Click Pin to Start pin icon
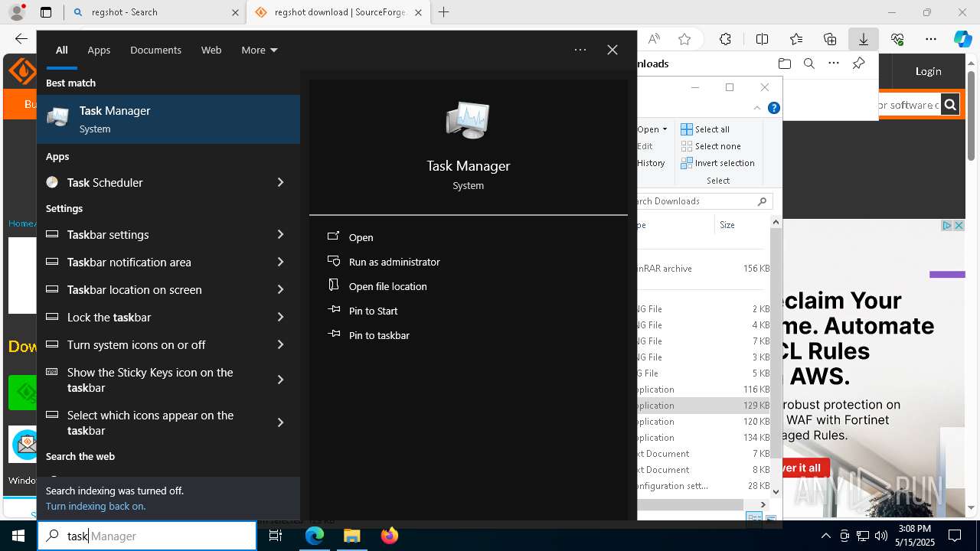 pos(333,311)
